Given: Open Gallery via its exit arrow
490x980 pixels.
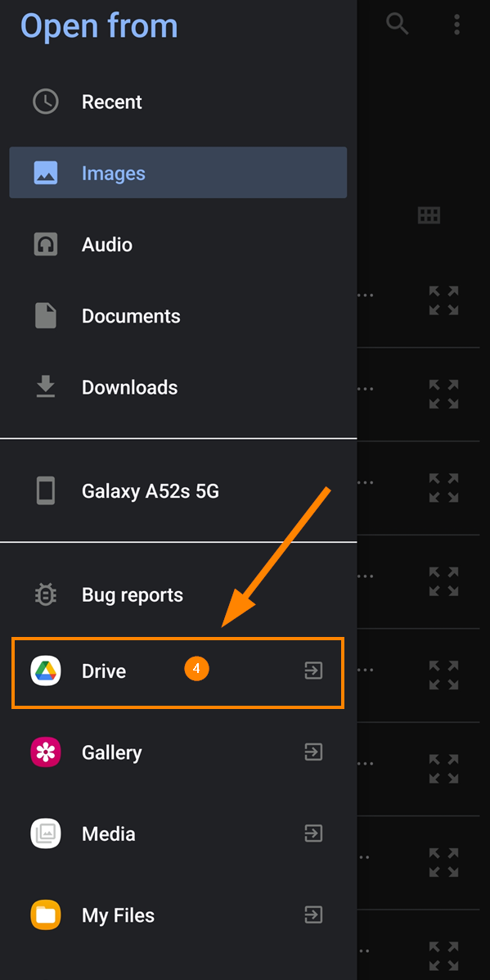Looking at the screenshot, I should pyautogui.click(x=313, y=752).
